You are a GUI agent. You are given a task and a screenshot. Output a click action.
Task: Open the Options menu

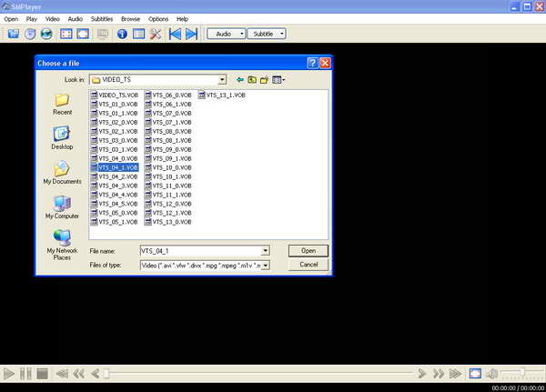[158, 19]
